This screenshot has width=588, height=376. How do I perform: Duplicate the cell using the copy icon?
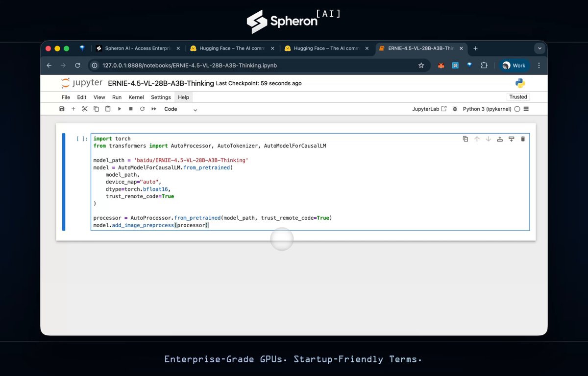point(465,139)
